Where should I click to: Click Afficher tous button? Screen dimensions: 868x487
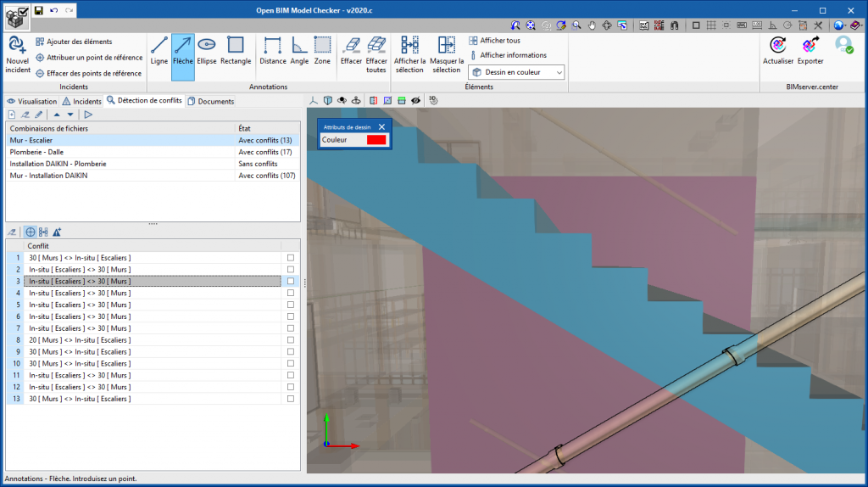498,41
